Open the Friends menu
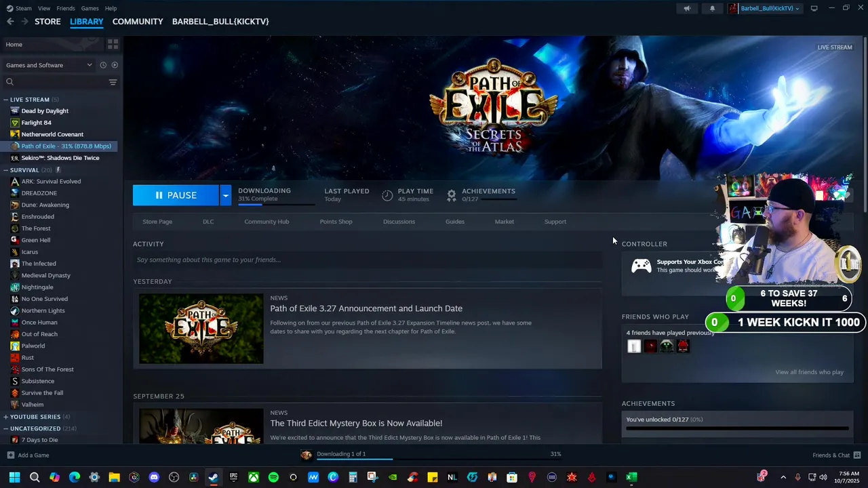Viewport: 868px width, 488px height. click(66, 8)
